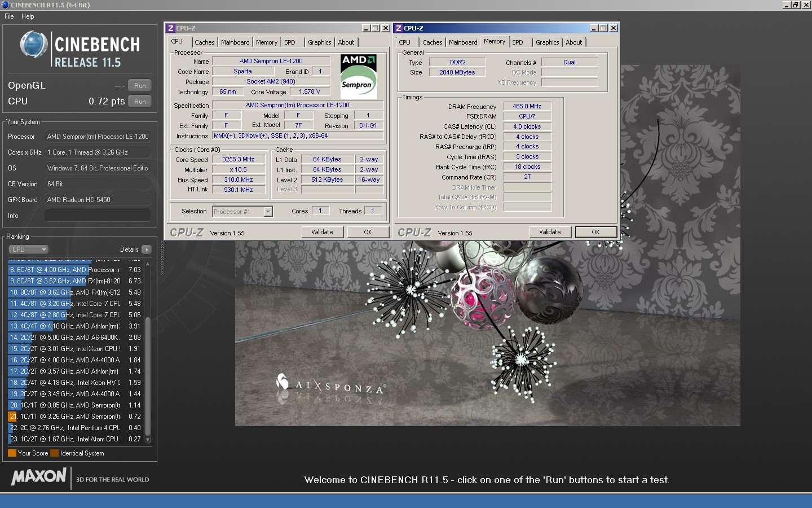
Task: Click the MAXON logo
Action: coord(39,477)
